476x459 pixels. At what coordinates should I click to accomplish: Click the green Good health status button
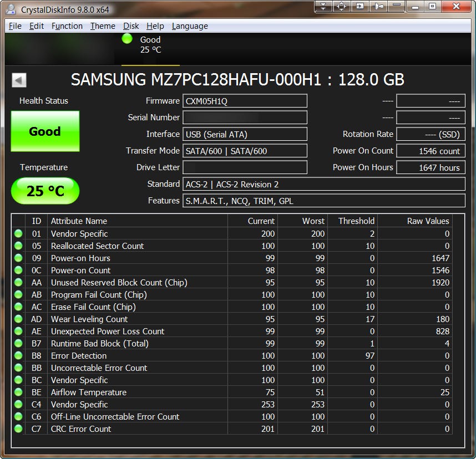tap(45, 131)
